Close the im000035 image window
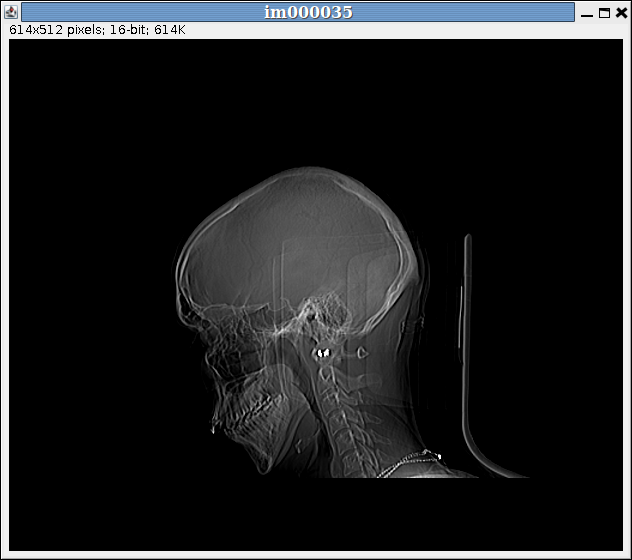The height and width of the screenshot is (560, 632). [621, 13]
